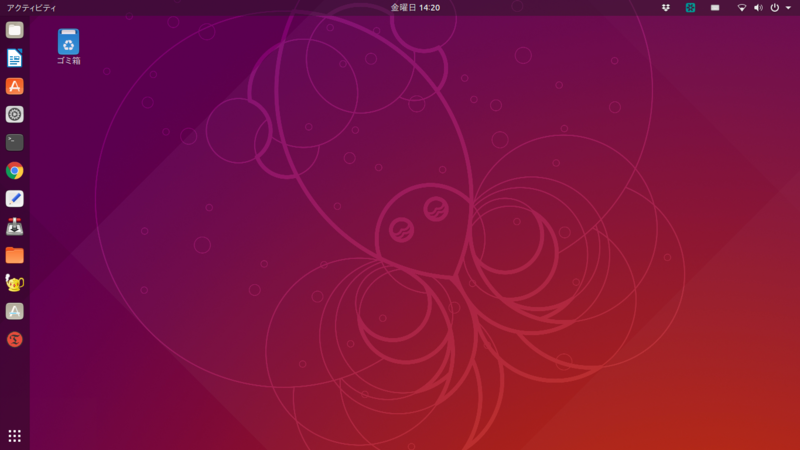The width and height of the screenshot is (800, 450).
Task: Open the 金曜日 14:20 clock calendar
Action: (x=415, y=8)
